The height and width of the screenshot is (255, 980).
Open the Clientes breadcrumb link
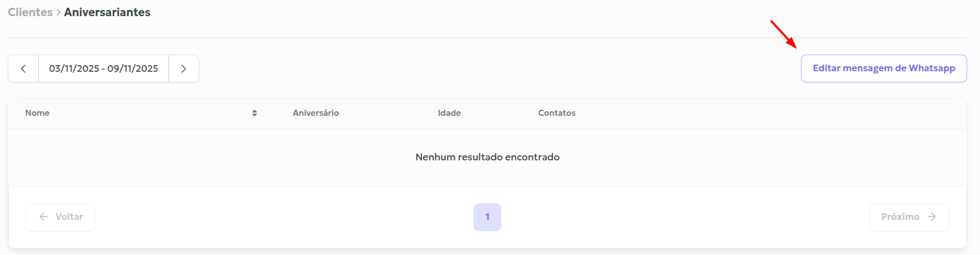pyautogui.click(x=30, y=12)
